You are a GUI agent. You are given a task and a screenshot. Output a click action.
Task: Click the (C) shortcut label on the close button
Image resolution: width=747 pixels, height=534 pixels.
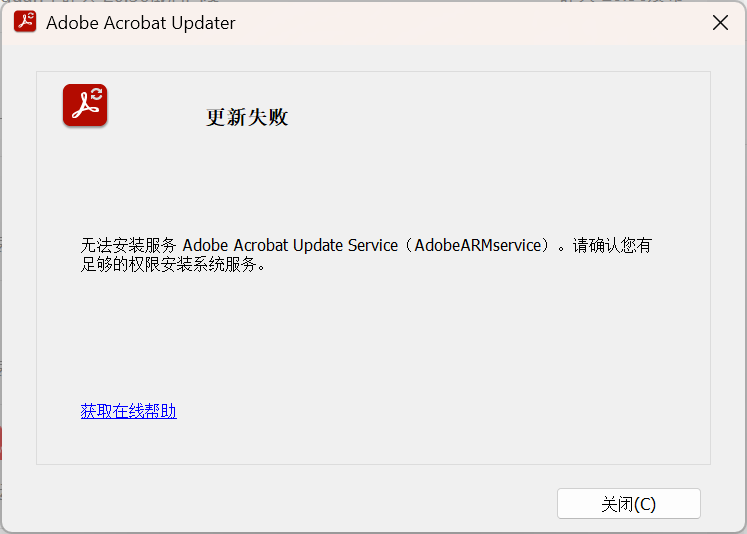click(645, 504)
